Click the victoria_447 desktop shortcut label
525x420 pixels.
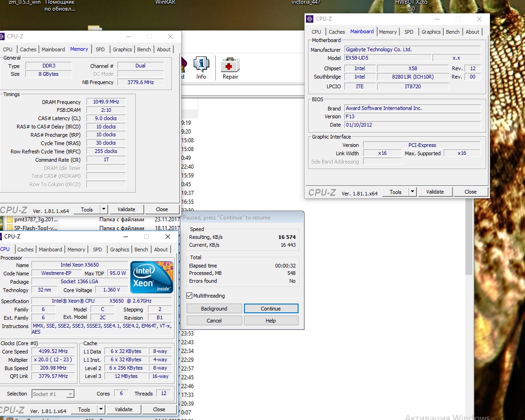(306, 2)
